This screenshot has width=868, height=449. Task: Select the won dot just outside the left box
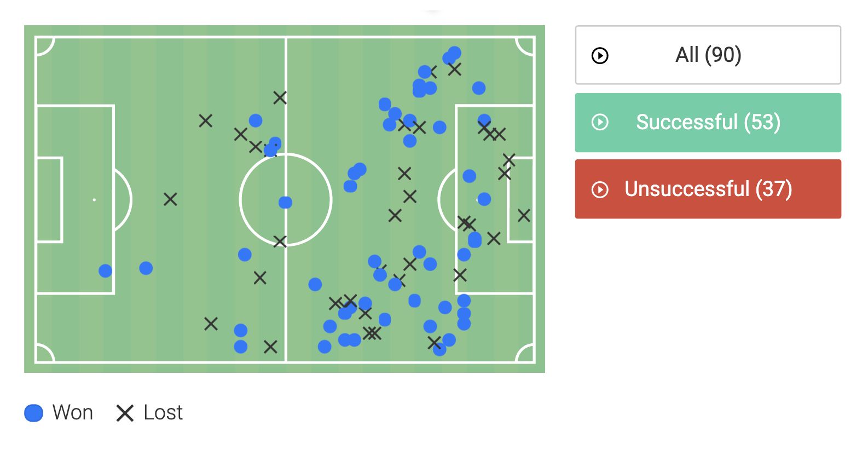pos(146,268)
